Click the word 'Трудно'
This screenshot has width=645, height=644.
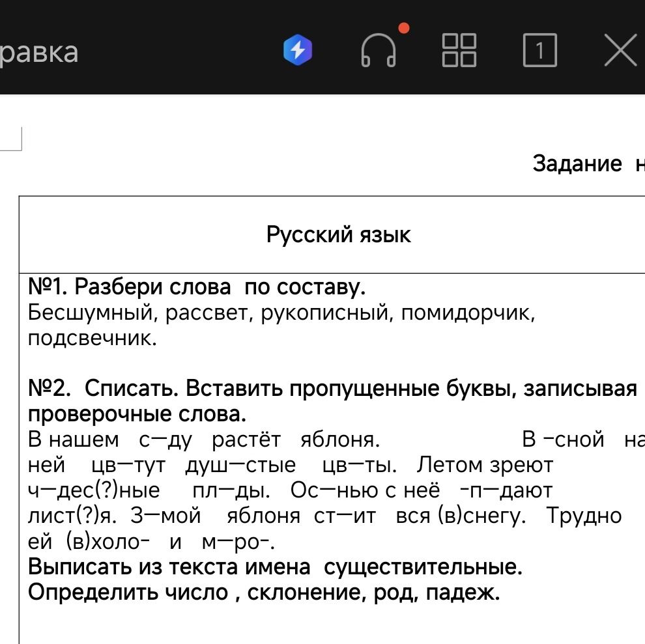[584, 515]
